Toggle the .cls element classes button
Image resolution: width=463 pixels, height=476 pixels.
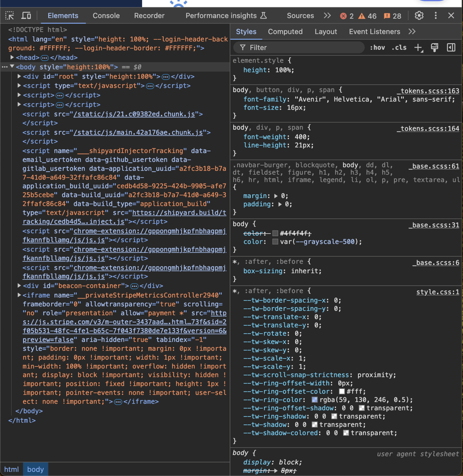point(399,48)
